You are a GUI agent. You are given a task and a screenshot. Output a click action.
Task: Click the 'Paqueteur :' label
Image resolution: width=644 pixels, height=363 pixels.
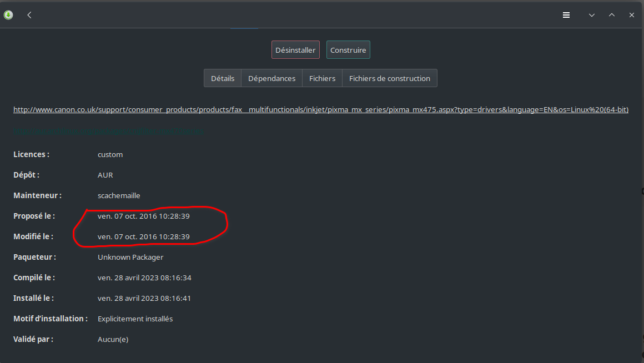click(x=34, y=257)
